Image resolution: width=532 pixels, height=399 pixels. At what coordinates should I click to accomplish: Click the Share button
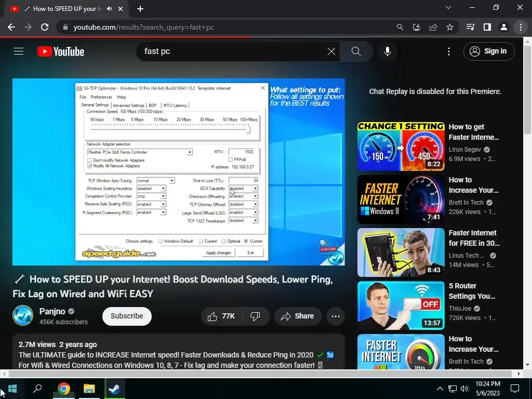click(298, 316)
